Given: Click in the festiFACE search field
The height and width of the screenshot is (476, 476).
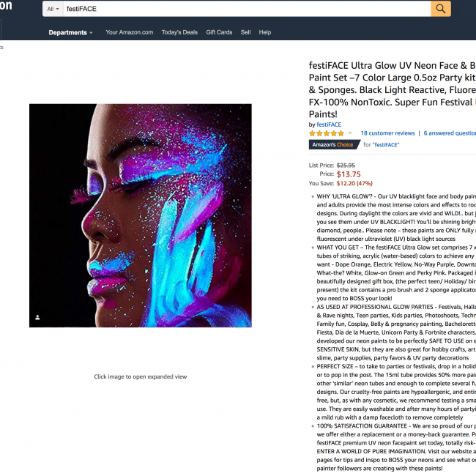Looking at the screenshot, I should (247, 9).
